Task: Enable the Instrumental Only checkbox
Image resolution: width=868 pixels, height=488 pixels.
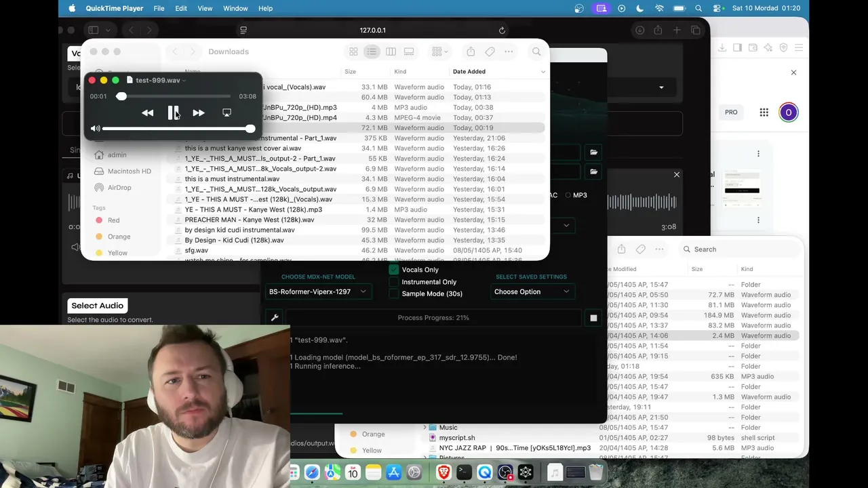Action: (x=394, y=282)
